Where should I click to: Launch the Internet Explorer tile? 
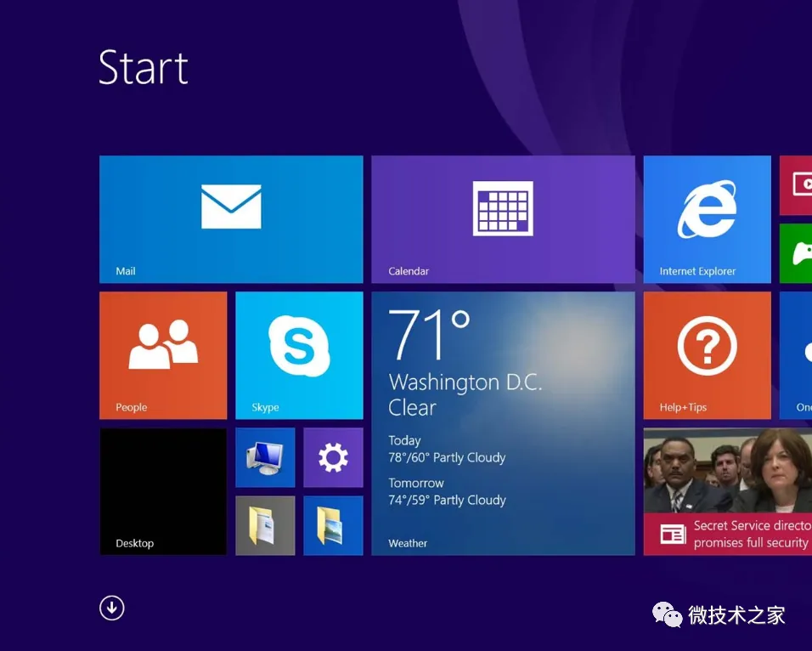coord(707,219)
